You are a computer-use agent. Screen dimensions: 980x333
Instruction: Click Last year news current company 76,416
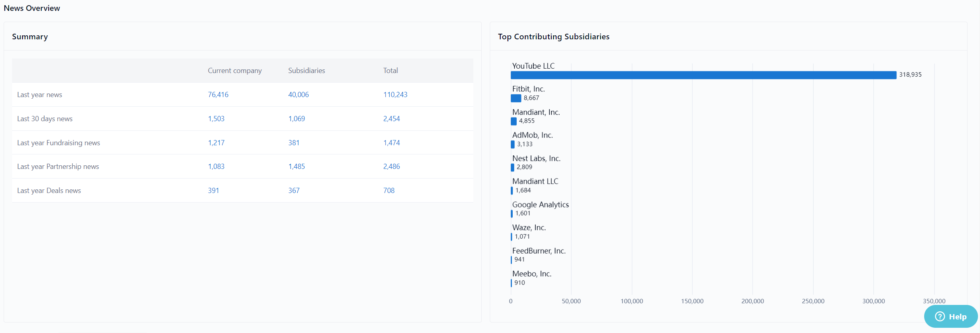coord(218,95)
